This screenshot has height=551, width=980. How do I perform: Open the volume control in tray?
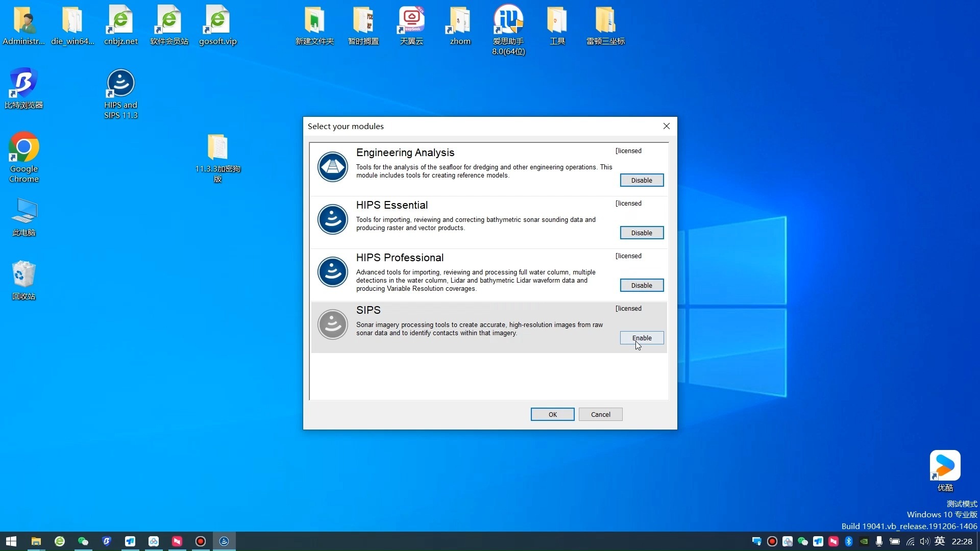pyautogui.click(x=924, y=541)
